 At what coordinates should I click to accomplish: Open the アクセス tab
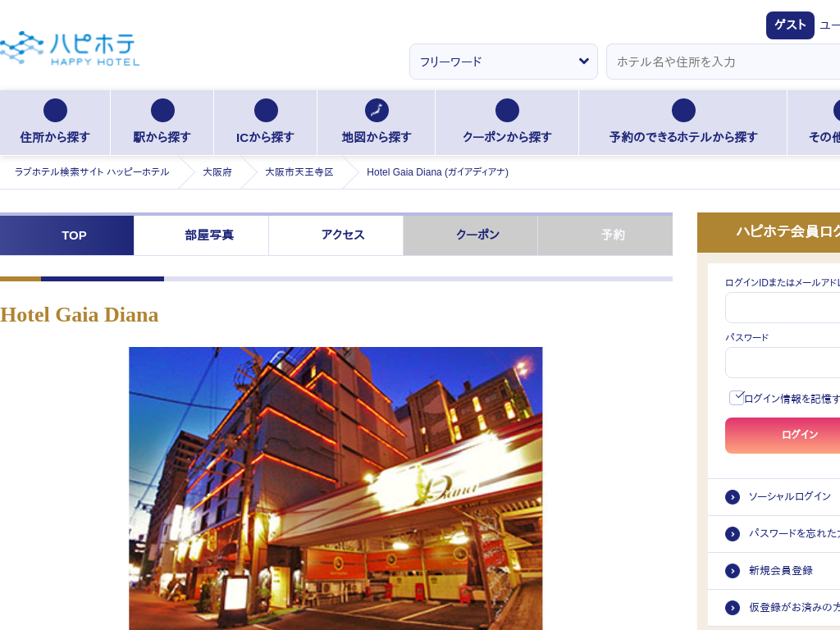coord(336,235)
